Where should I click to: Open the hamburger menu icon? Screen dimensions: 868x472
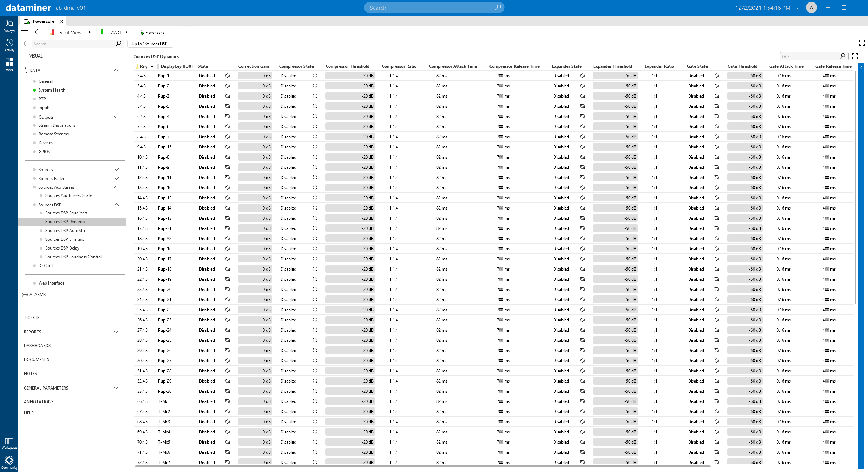25,32
